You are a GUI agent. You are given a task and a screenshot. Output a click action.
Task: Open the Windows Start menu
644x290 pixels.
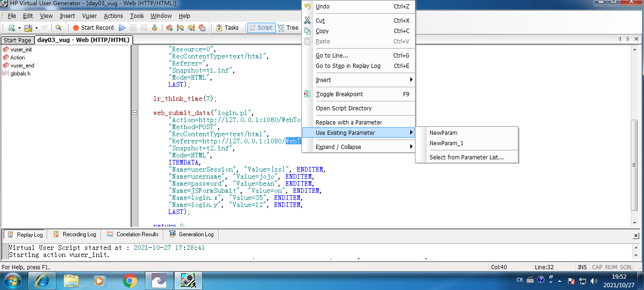[x=13, y=281]
